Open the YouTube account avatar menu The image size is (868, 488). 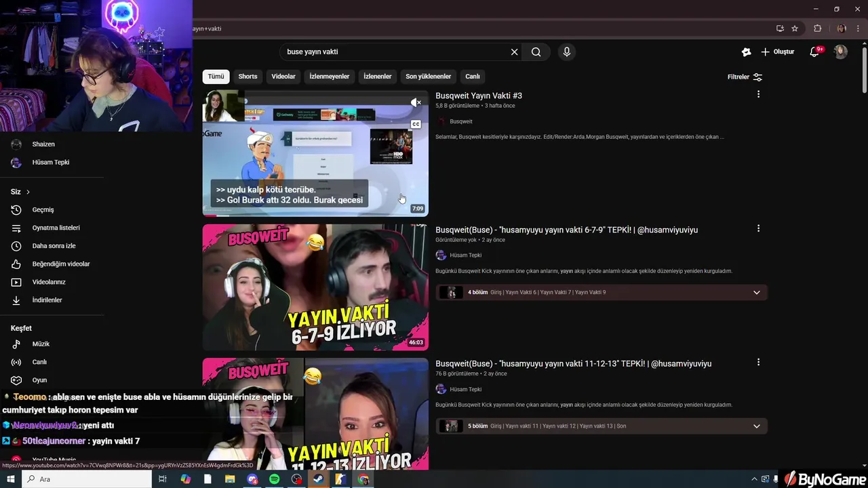click(841, 52)
